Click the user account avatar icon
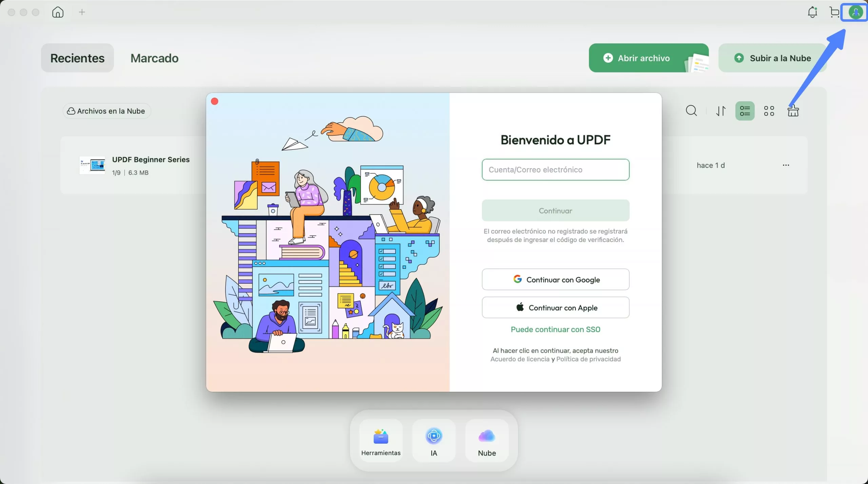The height and width of the screenshot is (484, 868). (855, 13)
